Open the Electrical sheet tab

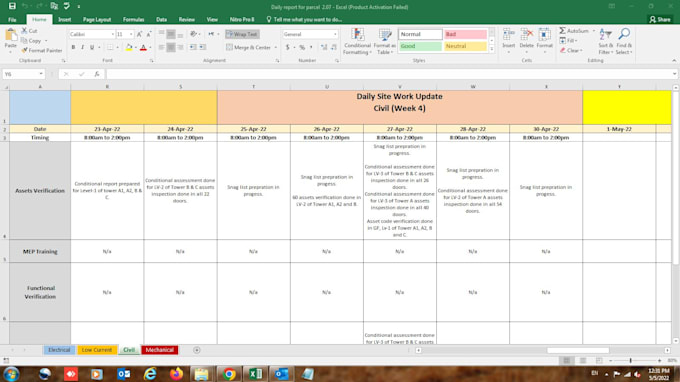59,350
